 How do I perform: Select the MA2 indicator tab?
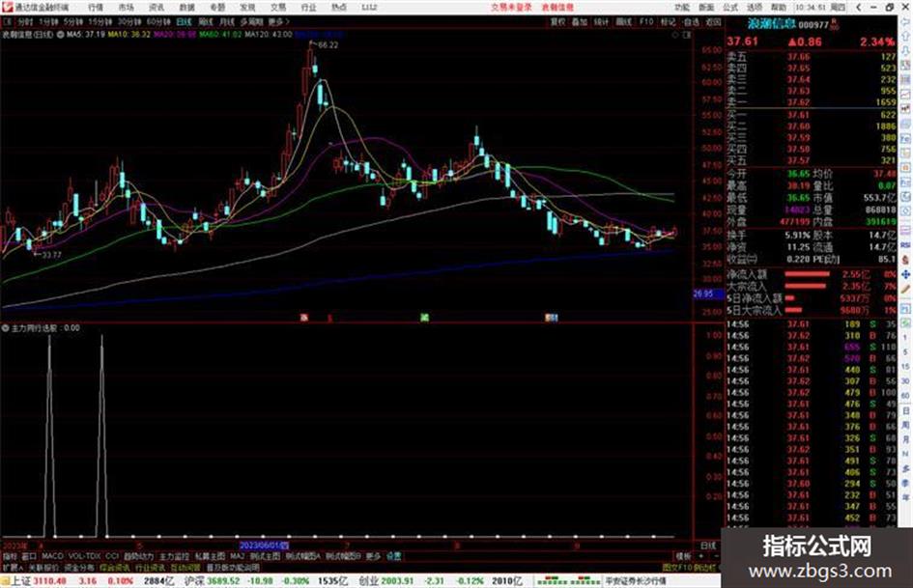coord(237,556)
